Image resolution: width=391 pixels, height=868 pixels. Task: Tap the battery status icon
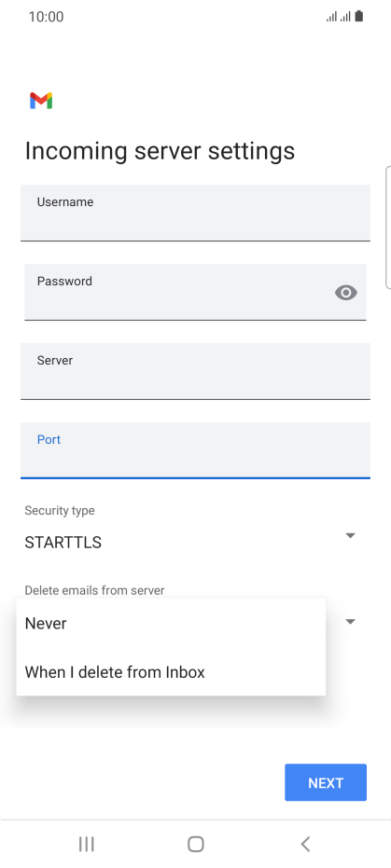pos(359,16)
